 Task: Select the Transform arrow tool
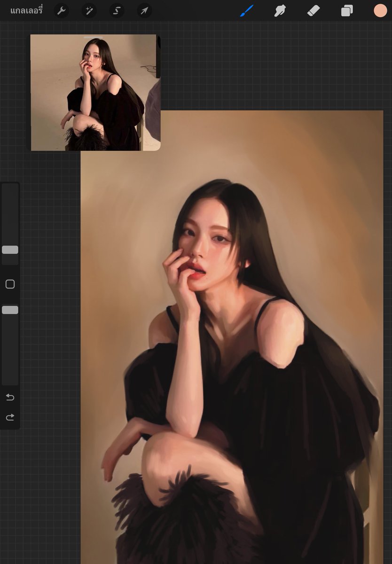point(144,10)
